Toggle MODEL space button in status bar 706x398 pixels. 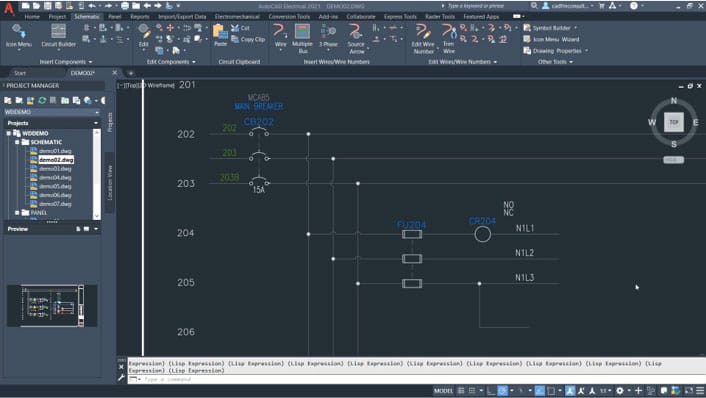coord(444,391)
